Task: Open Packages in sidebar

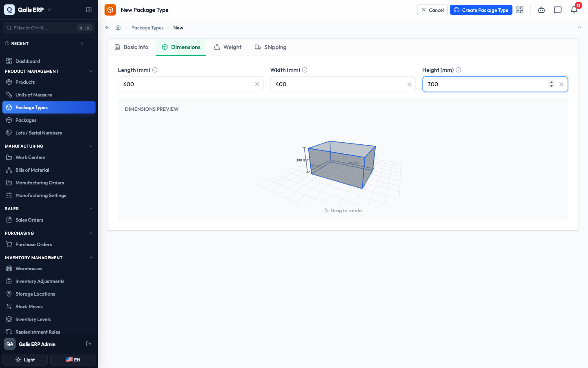Action: [x=49, y=120]
